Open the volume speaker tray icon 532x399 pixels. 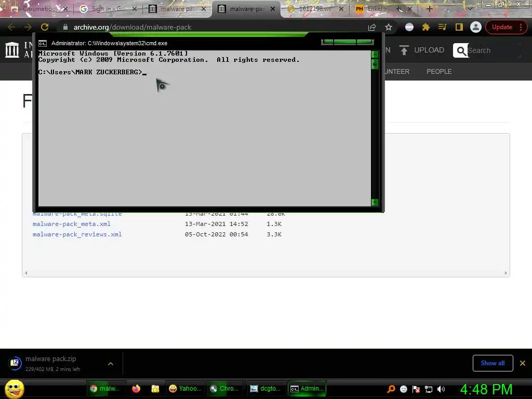[x=441, y=389]
